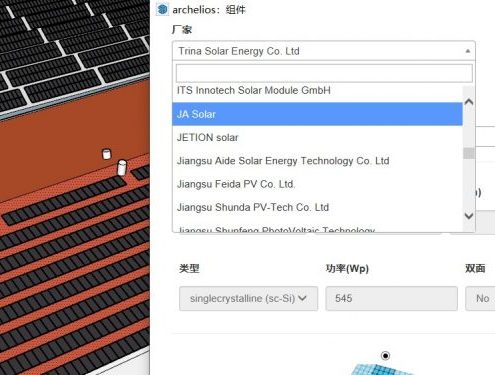495x375 pixels.
Task: Open the bifacial No dropdown
Action: 480,298
